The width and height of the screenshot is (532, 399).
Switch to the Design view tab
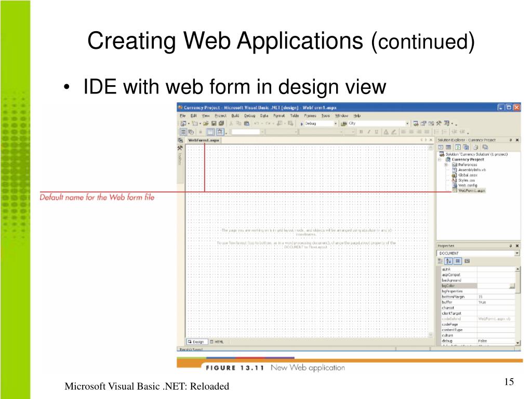click(x=196, y=342)
